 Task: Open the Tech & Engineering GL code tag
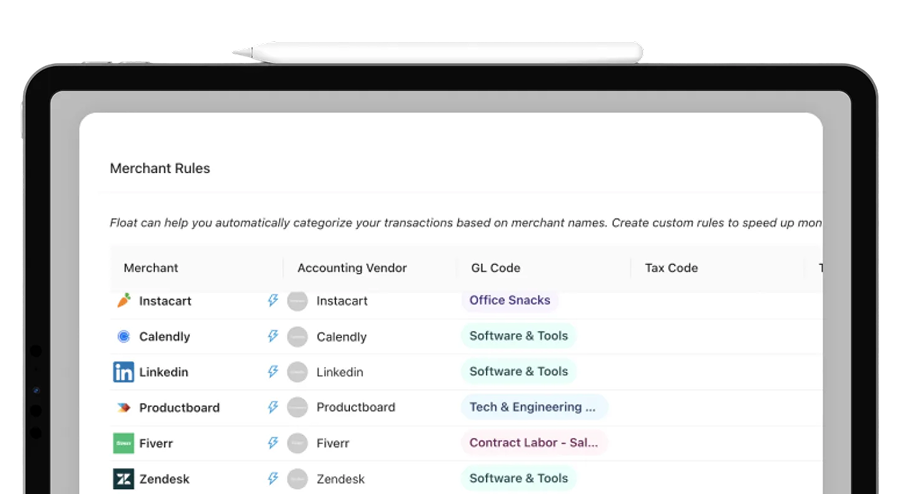click(534, 407)
